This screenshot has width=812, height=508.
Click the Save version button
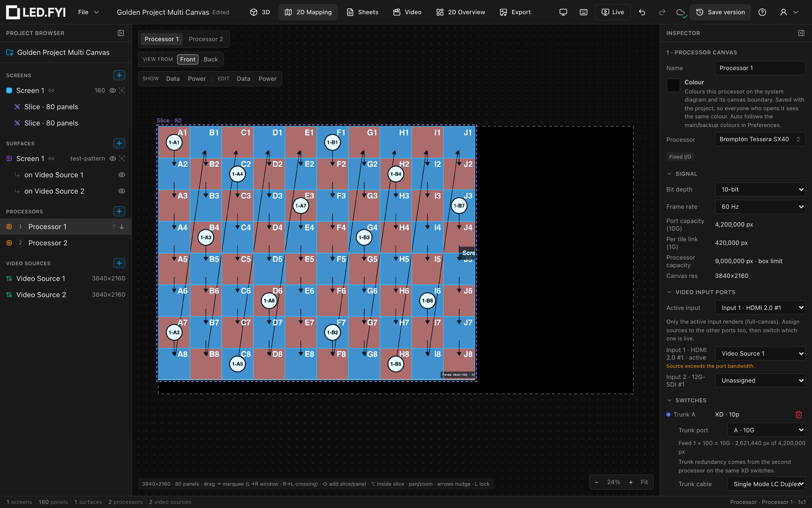pyautogui.click(x=720, y=12)
